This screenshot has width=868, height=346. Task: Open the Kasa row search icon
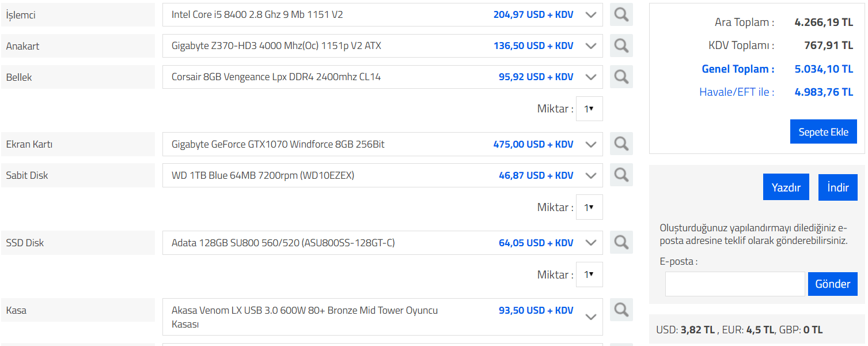621,310
